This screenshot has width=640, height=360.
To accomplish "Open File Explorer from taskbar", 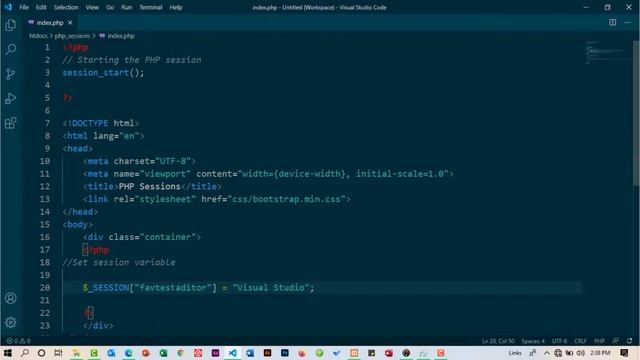I will [x=76, y=353].
